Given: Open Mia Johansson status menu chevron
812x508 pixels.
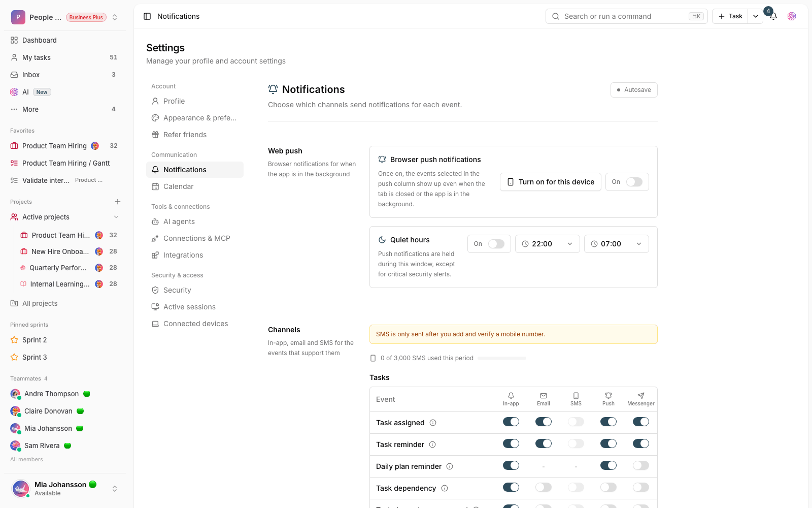Looking at the screenshot, I should tap(115, 489).
